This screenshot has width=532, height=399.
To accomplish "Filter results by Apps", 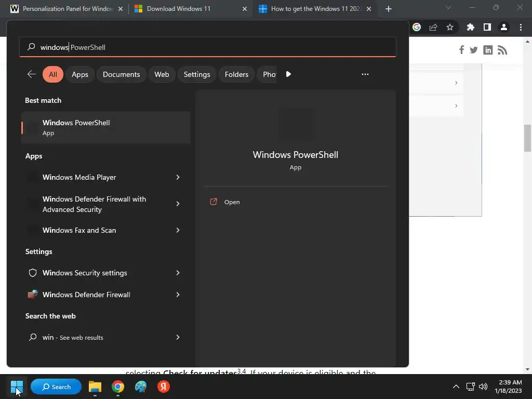I will tap(79, 74).
